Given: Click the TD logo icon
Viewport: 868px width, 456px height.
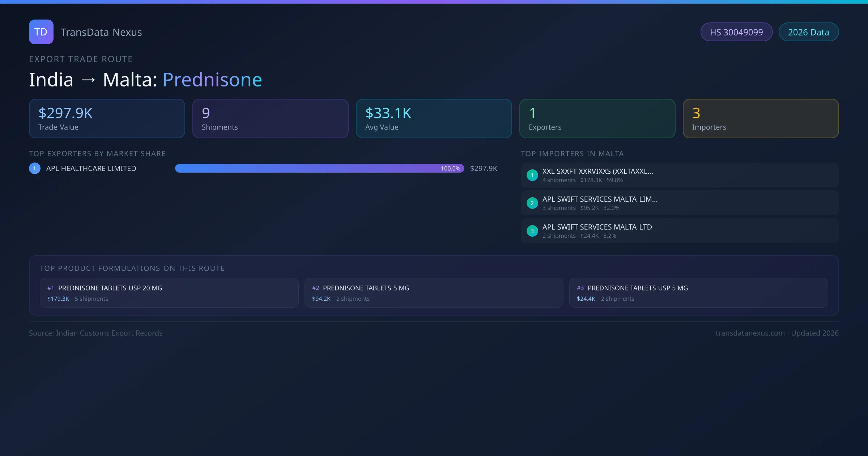Looking at the screenshot, I should pyautogui.click(x=41, y=32).
